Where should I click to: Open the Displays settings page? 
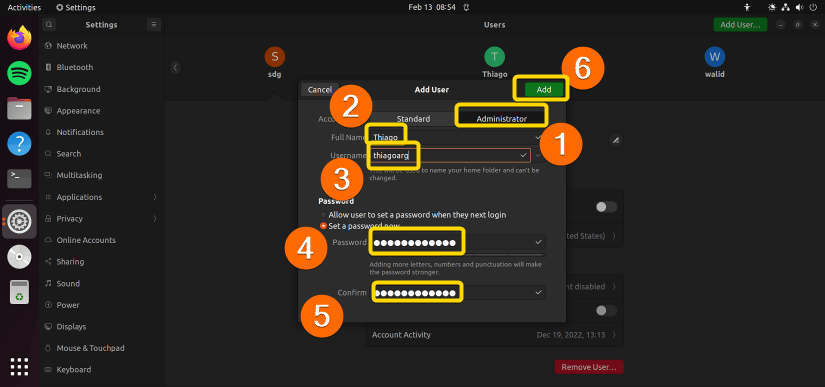click(x=102, y=327)
